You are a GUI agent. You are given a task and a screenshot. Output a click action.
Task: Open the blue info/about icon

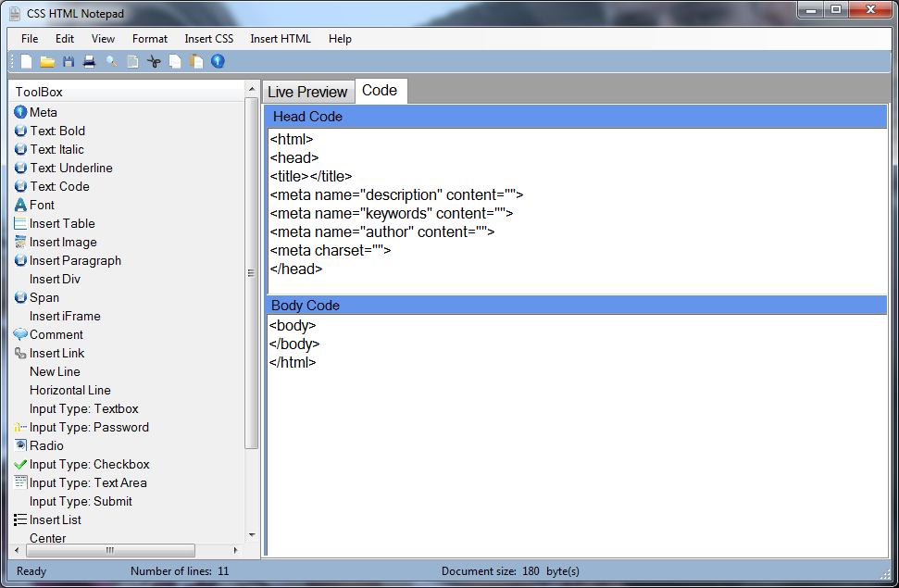coord(217,61)
